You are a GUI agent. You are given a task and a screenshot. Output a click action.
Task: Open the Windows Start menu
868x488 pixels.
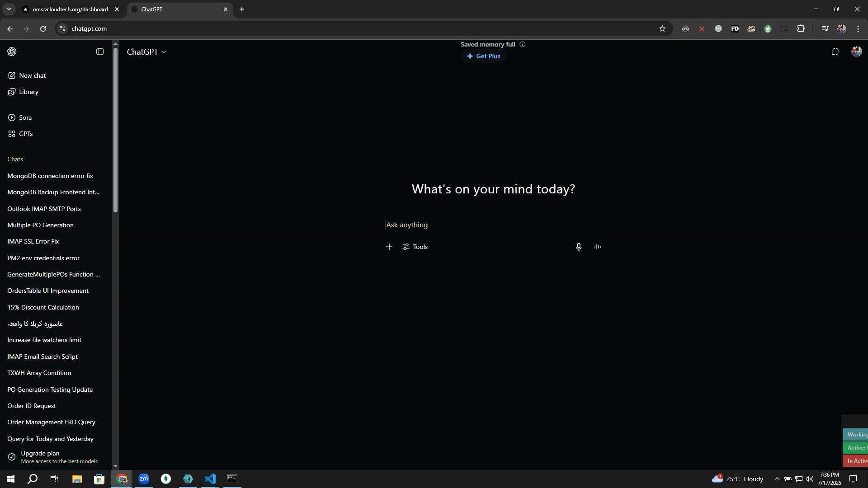point(11,479)
